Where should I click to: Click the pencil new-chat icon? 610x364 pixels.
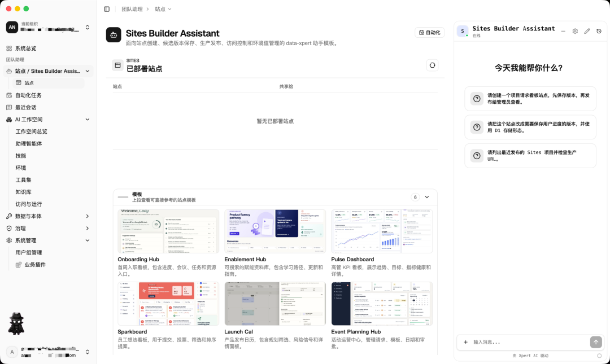tap(587, 31)
